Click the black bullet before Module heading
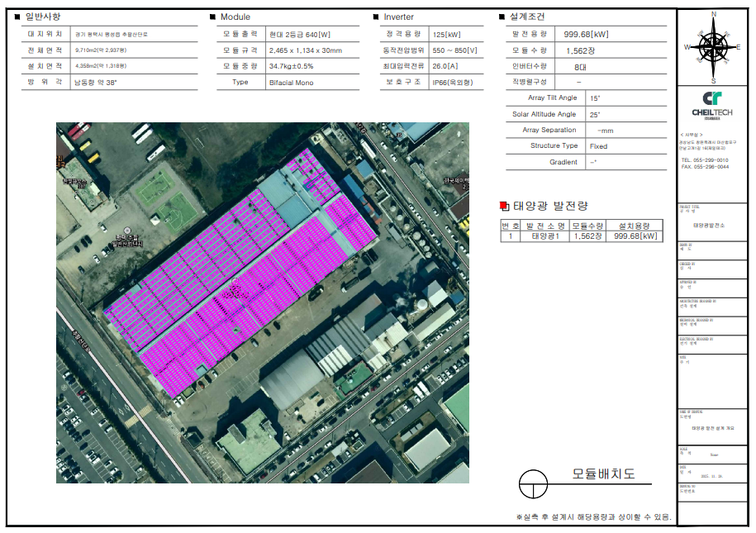756x533 pixels. coord(212,17)
